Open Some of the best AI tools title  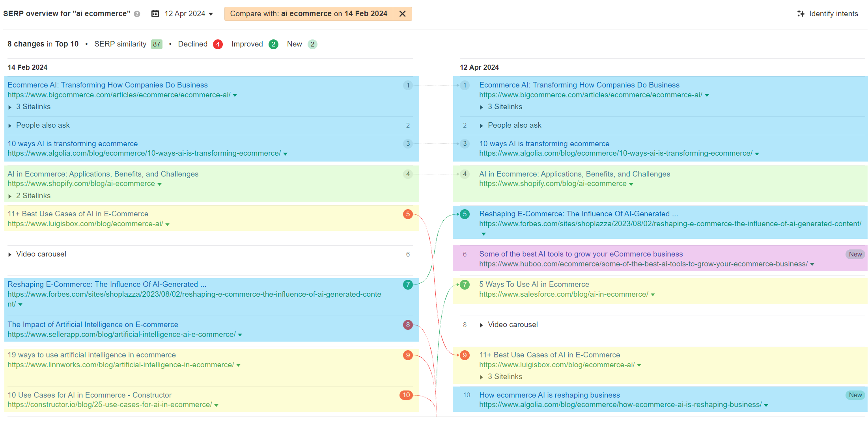581,254
